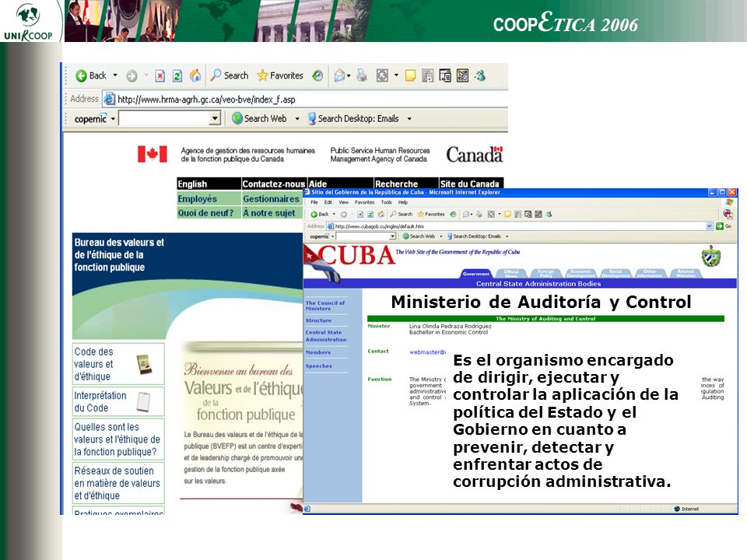Click Search in the Cuba browser toolbar
Image resolution: width=747 pixels, height=560 pixels.
click(x=402, y=215)
